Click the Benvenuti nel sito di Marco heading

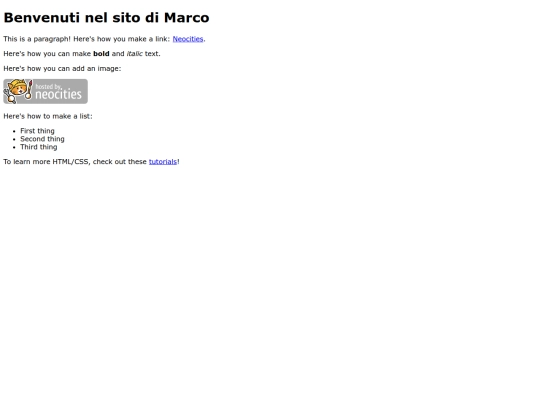[106, 18]
